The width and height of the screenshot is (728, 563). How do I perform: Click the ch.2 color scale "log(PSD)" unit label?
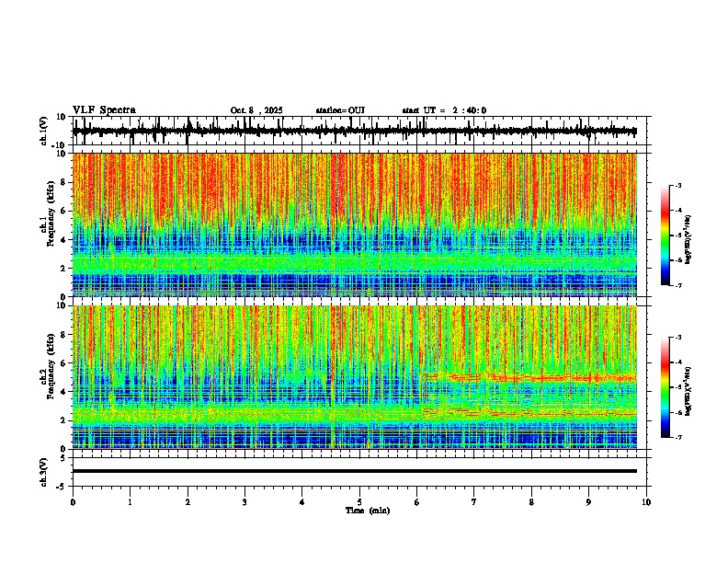click(688, 391)
